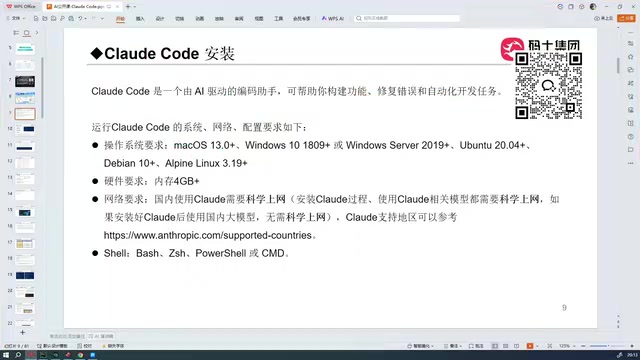
Task: Toggle the 批注 comments button
Action: click(476, 346)
